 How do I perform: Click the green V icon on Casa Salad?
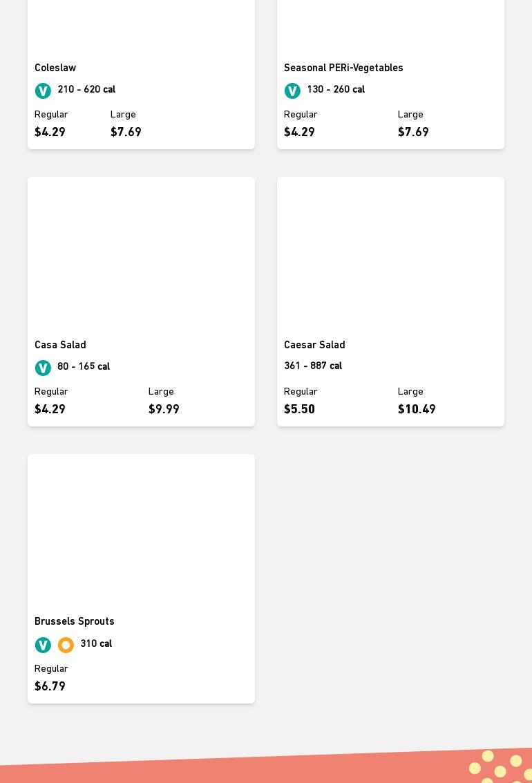(x=43, y=368)
